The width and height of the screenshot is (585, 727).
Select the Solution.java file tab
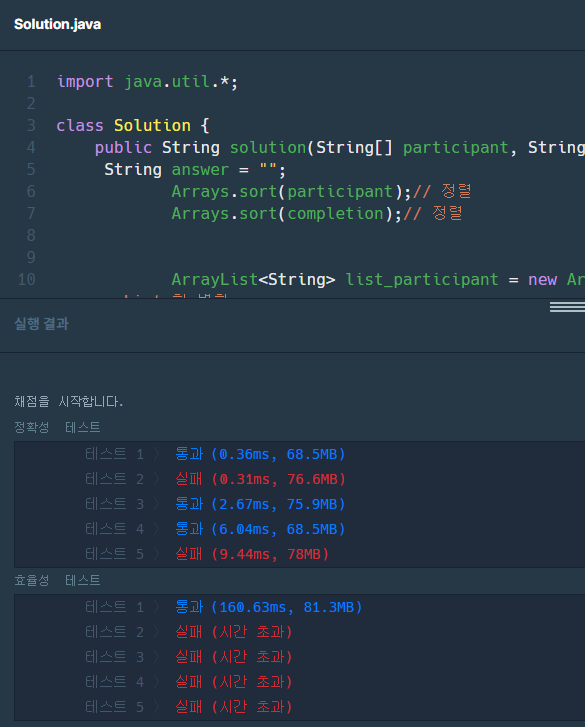(x=57, y=24)
